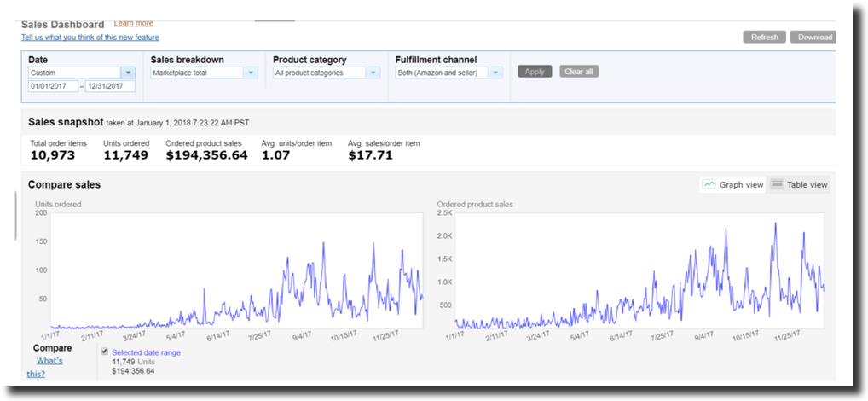This screenshot has height=401, width=868.
Task: Click the Graph view line-chart icon
Action: [x=709, y=184]
